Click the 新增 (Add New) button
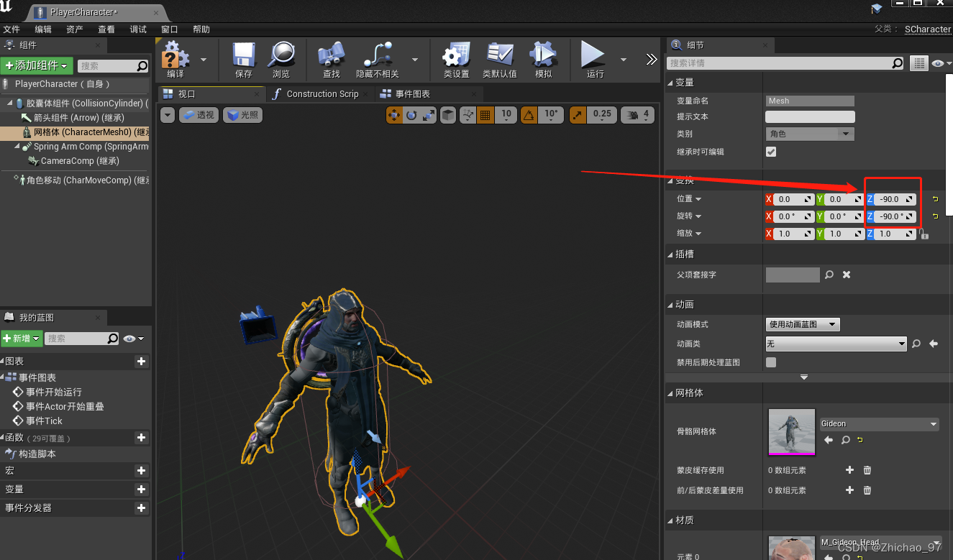The image size is (953, 560). pos(22,339)
